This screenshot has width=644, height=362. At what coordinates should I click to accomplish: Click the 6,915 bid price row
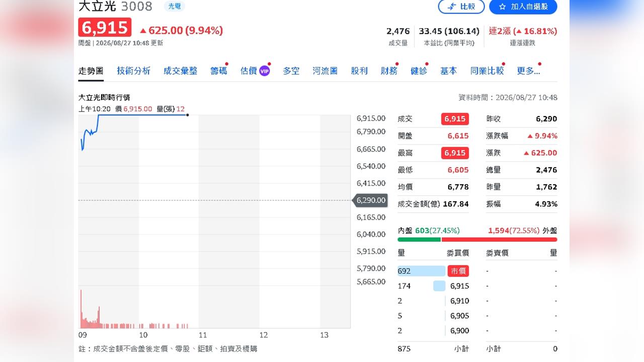click(433, 286)
